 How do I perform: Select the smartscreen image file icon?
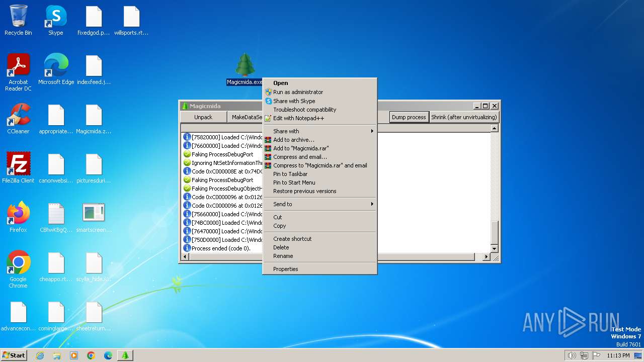(94, 217)
